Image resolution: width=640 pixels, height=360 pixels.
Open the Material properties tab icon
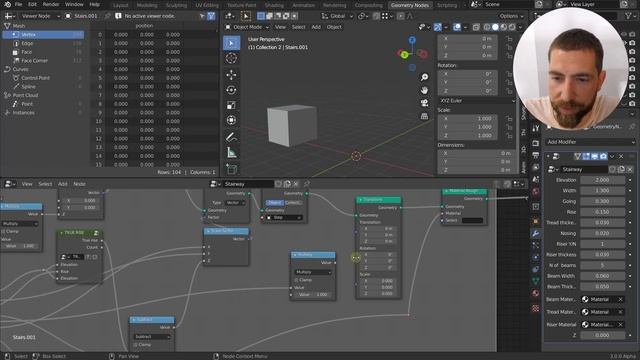(x=536, y=293)
